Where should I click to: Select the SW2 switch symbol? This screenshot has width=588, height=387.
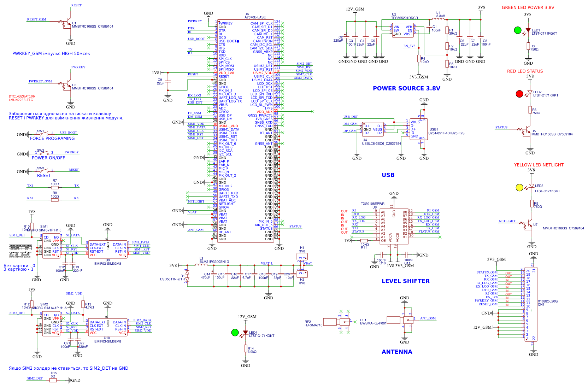tap(44, 153)
